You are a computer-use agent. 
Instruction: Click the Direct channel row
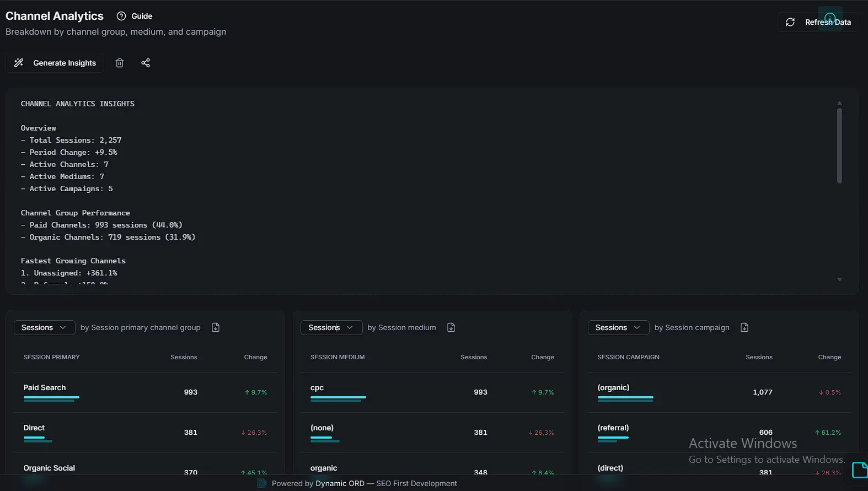[146, 433]
